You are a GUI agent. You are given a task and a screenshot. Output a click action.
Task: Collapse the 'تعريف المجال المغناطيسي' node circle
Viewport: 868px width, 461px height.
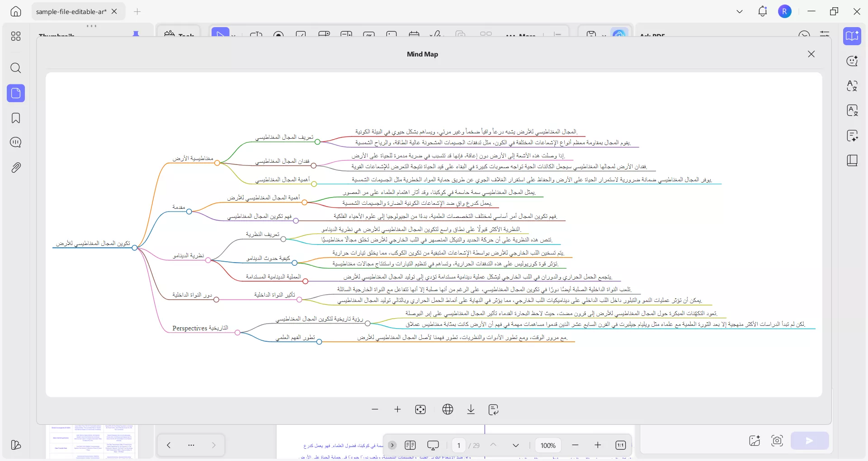[317, 141]
